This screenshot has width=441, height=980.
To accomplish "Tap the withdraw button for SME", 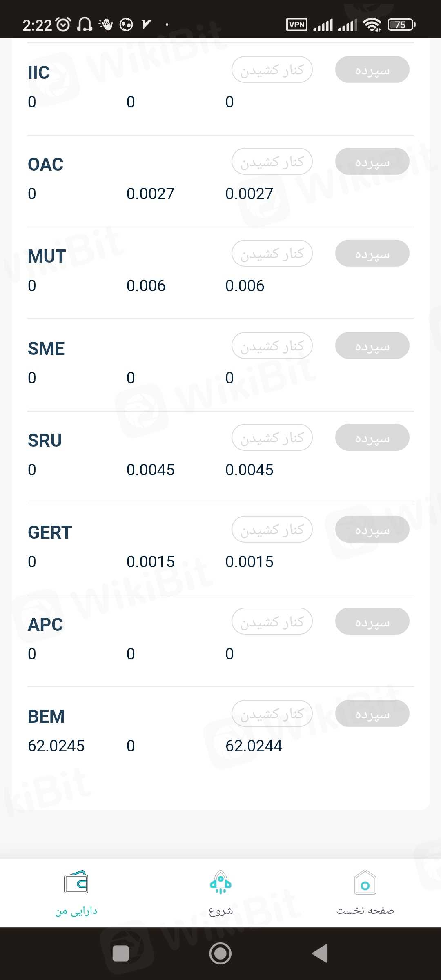I will 272,346.
